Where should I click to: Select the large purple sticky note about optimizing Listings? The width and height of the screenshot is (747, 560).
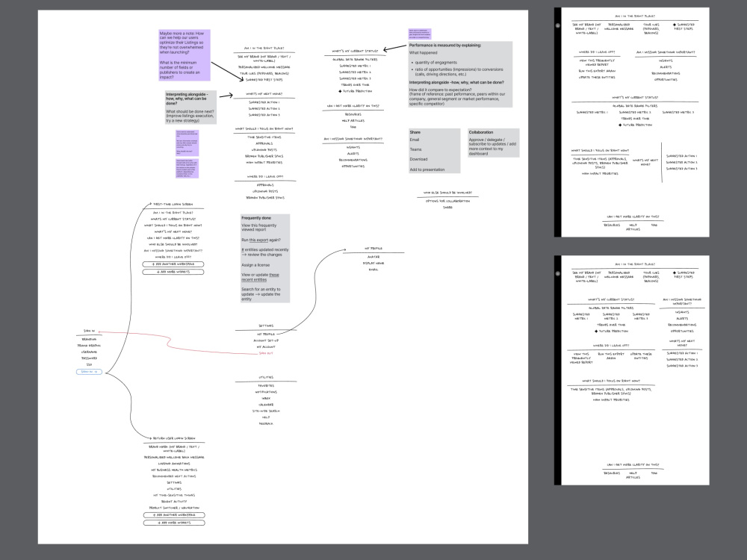pos(185,55)
